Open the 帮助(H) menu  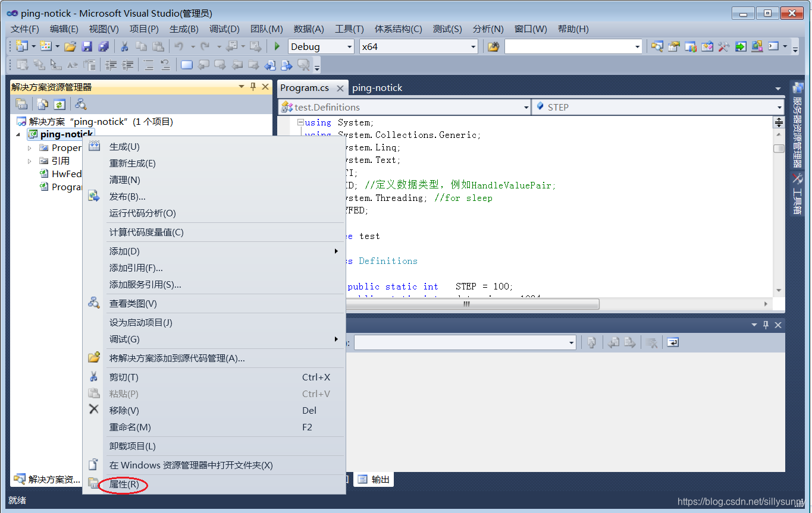point(573,29)
